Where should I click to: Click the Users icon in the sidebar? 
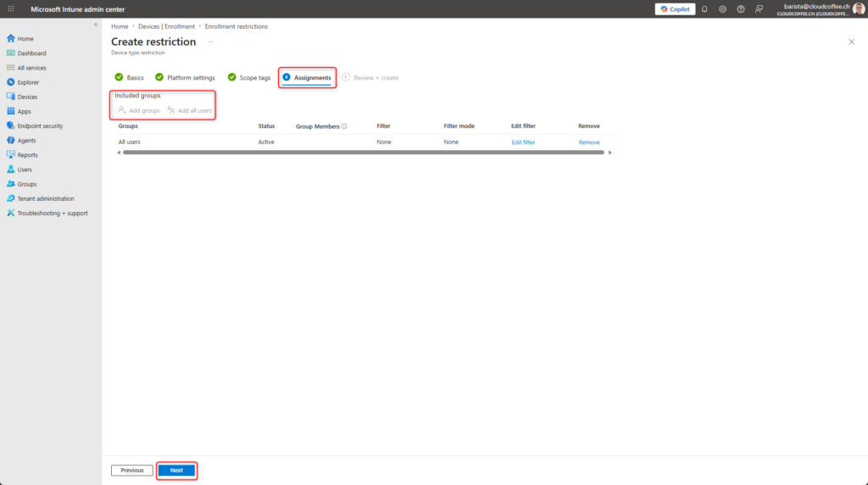click(x=10, y=169)
